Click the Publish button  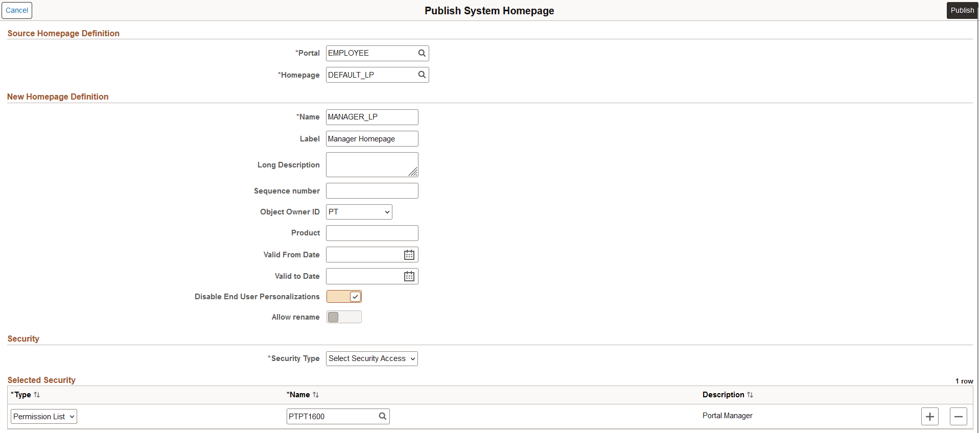tap(962, 10)
